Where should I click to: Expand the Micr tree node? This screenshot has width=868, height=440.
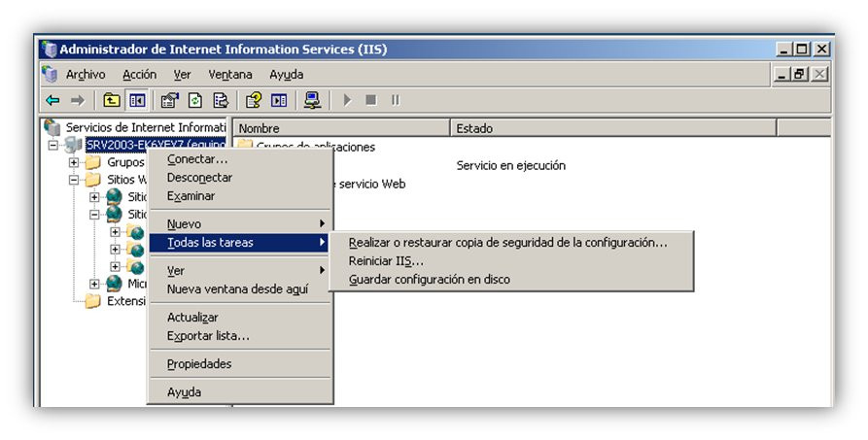(94, 284)
